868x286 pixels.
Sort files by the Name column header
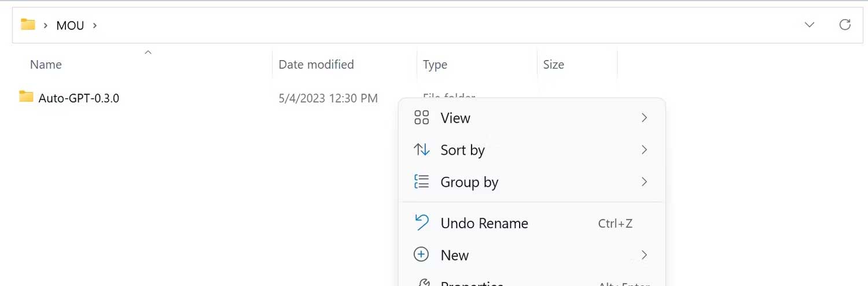(x=46, y=65)
